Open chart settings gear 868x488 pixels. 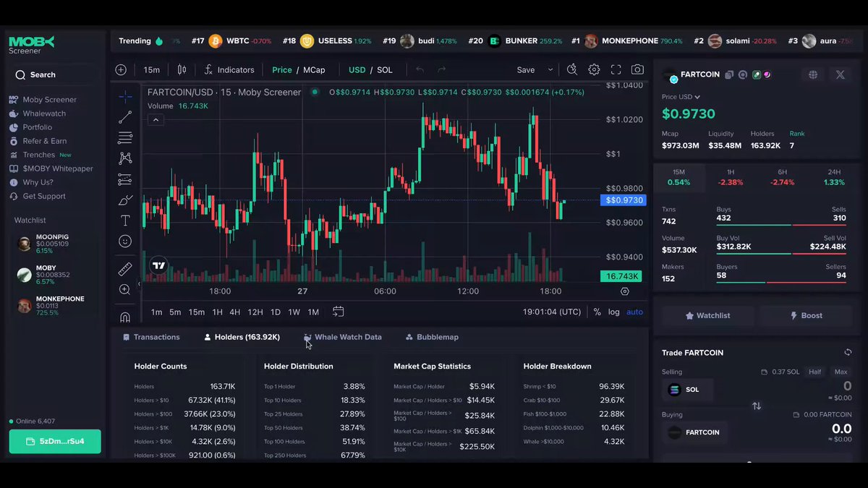pos(594,69)
